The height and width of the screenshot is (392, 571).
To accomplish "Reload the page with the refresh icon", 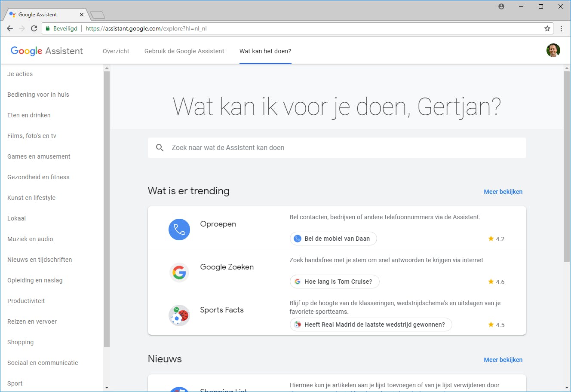I will click(x=34, y=28).
